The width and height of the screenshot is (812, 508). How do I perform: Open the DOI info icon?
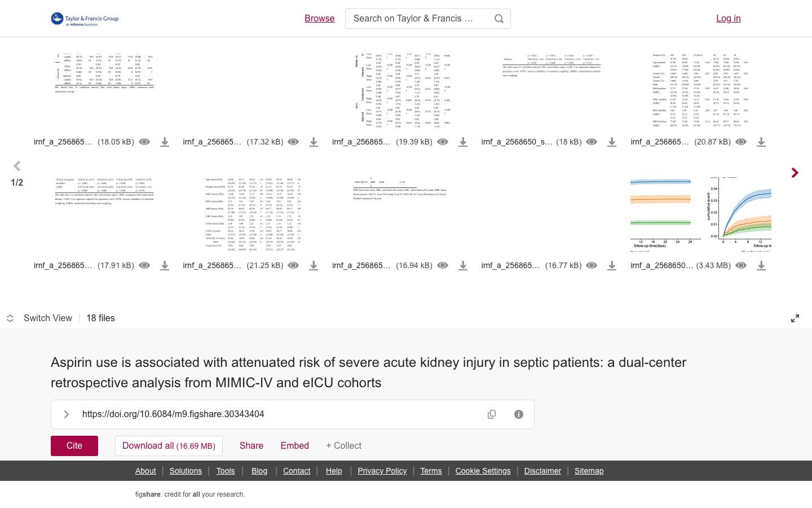(519, 414)
